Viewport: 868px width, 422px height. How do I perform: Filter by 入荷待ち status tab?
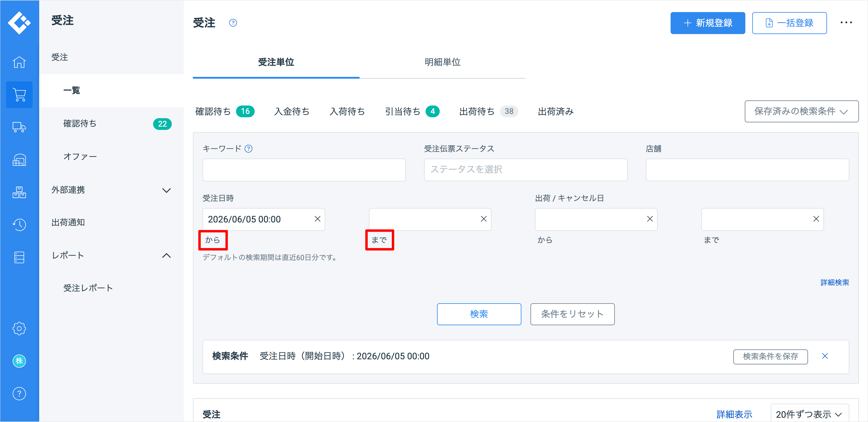(x=347, y=112)
